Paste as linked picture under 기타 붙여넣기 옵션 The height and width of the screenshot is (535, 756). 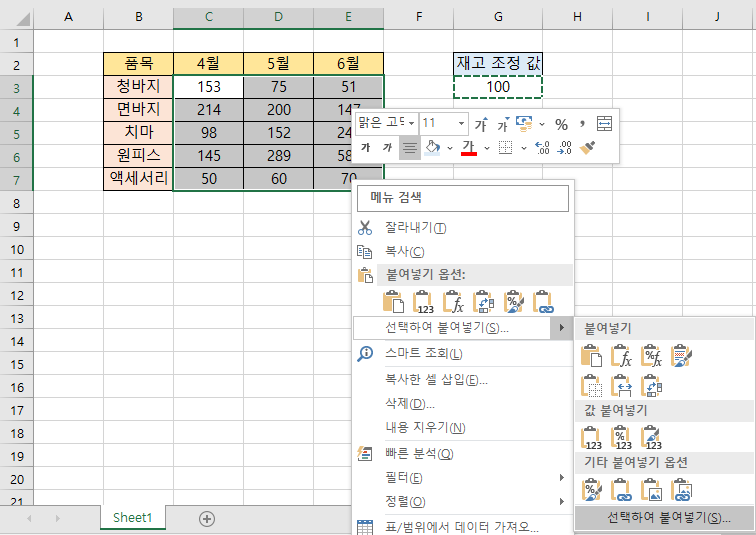681,490
